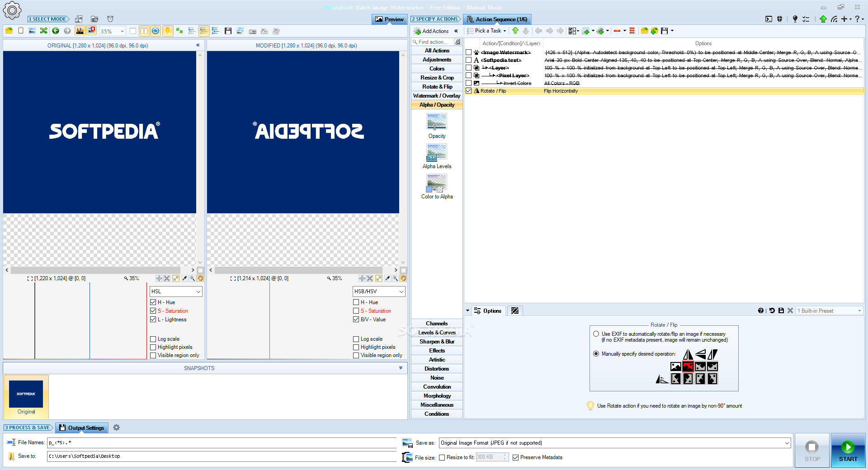Uncheck the Rotate / Flip action checkbox
Screen dimensions: 868x470
469,91
